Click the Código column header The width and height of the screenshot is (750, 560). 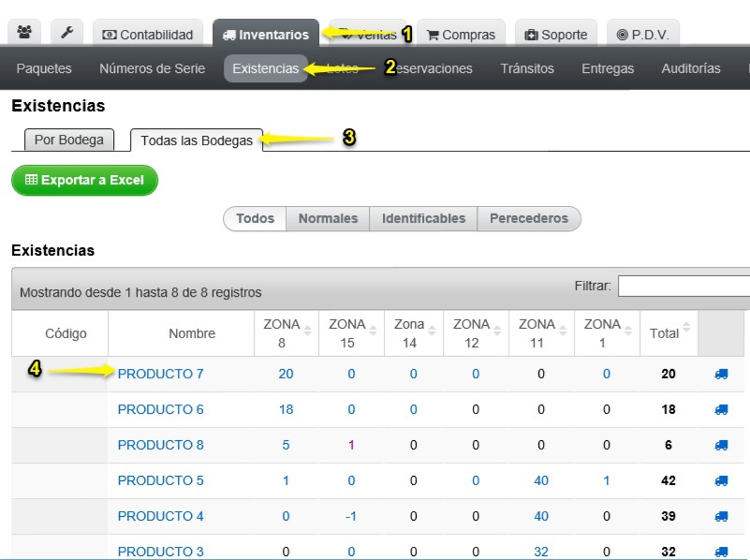pyautogui.click(x=60, y=333)
